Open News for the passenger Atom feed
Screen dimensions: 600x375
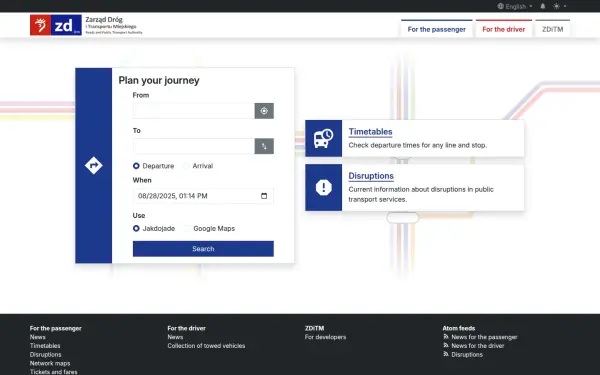pos(484,337)
